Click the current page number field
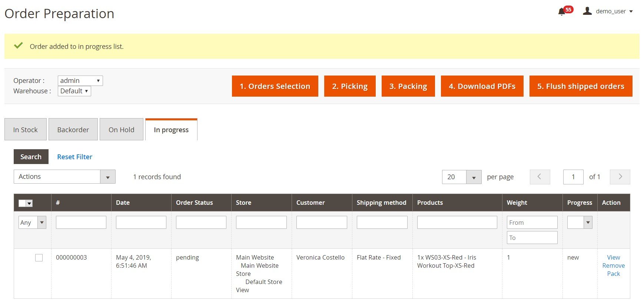Viewport: 644px width, 304px height. coord(573,177)
